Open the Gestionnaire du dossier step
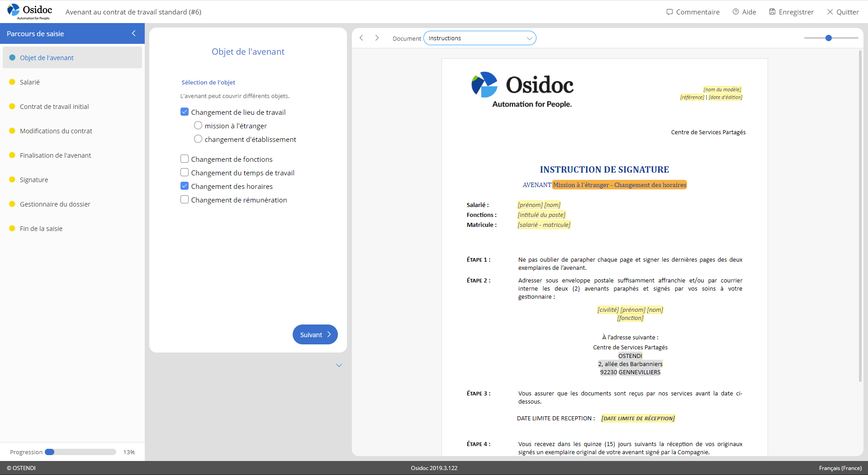The height and width of the screenshot is (475, 868). pyautogui.click(x=55, y=204)
